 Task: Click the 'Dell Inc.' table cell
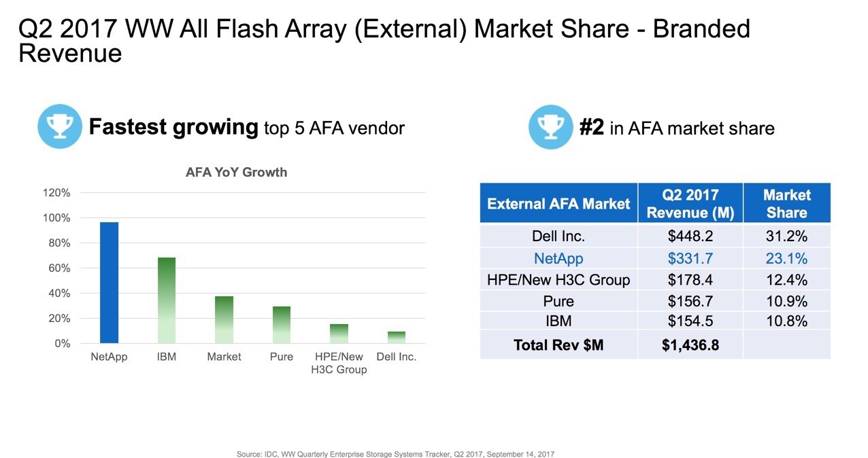558,236
